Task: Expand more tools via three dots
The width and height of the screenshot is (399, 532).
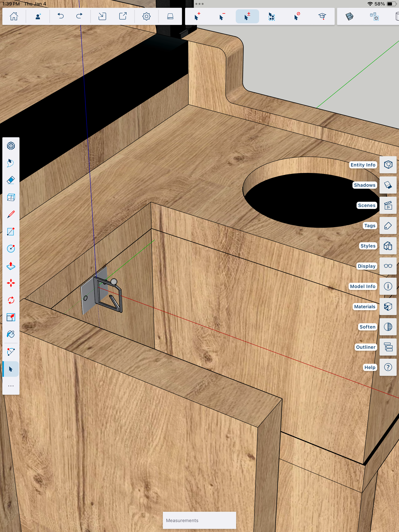Action: click(x=11, y=386)
